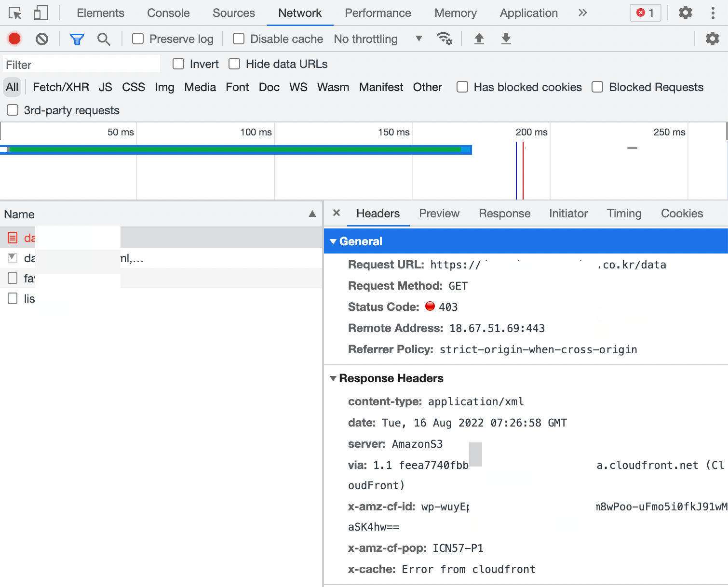Select the red document request row
This screenshot has width=728, height=587.
(161, 238)
